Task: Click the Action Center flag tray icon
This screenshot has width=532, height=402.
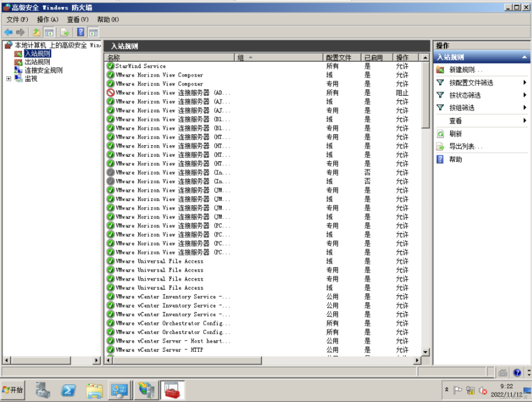Action: [x=457, y=390]
